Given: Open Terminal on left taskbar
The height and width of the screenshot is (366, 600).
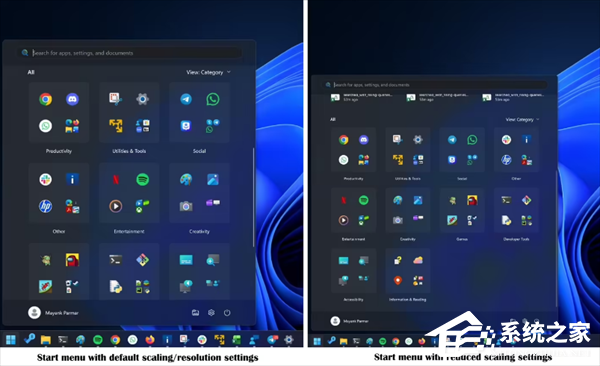Looking at the screenshot, I should [x=63, y=340].
